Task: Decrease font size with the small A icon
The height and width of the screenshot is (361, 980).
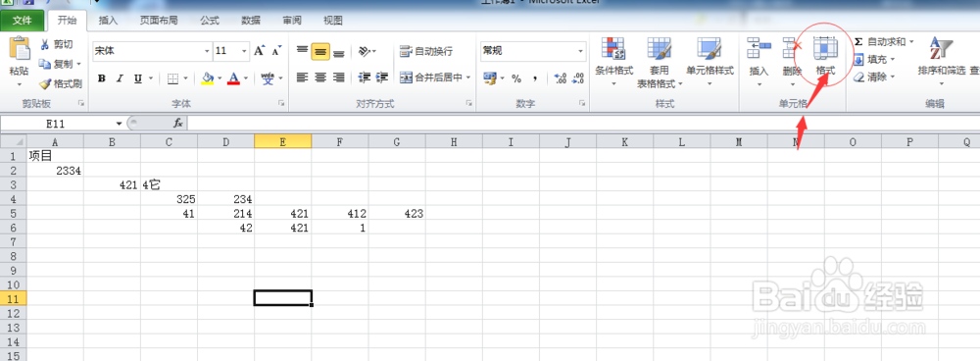Action: [x=277, y=51]
